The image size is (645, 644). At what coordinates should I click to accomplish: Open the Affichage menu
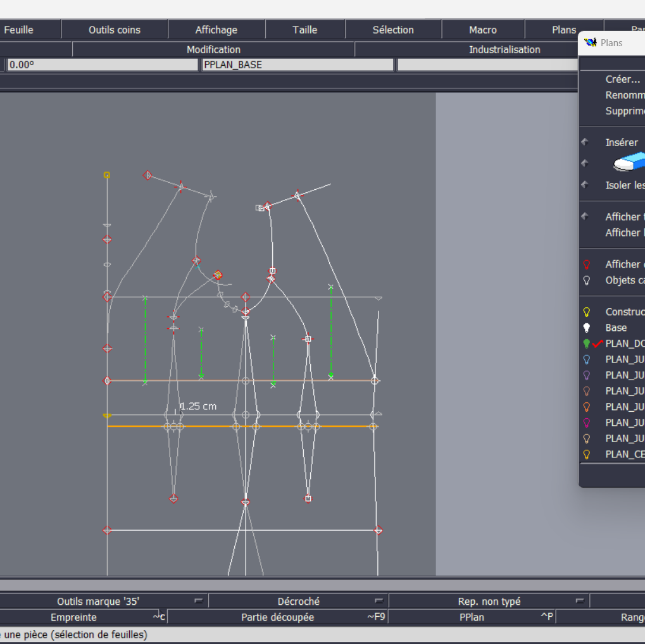click(216, 30)
